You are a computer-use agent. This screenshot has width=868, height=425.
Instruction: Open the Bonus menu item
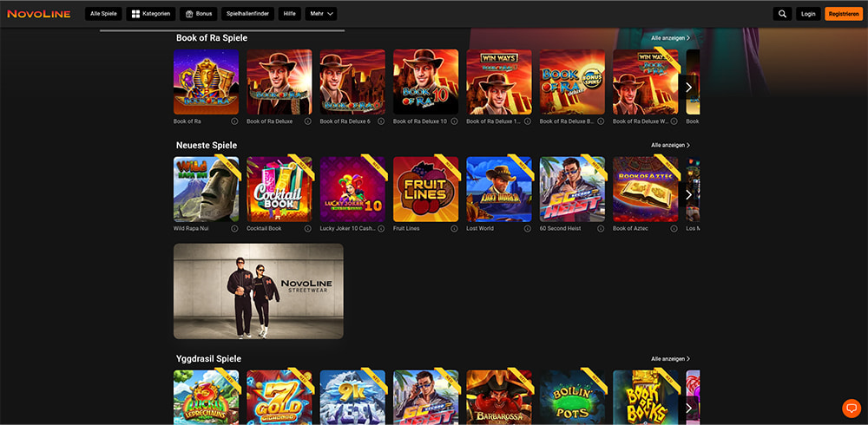click(199, 14)
